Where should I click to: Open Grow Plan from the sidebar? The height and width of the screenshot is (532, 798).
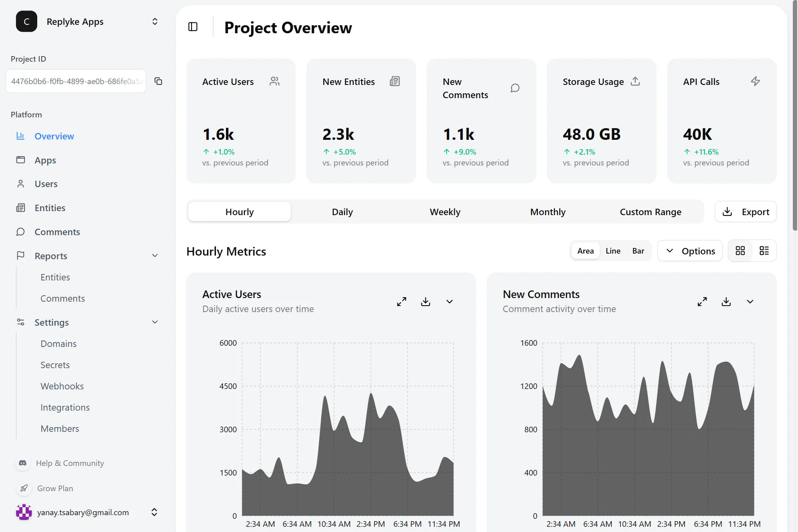pyautogui.click(x=55, y=488)
